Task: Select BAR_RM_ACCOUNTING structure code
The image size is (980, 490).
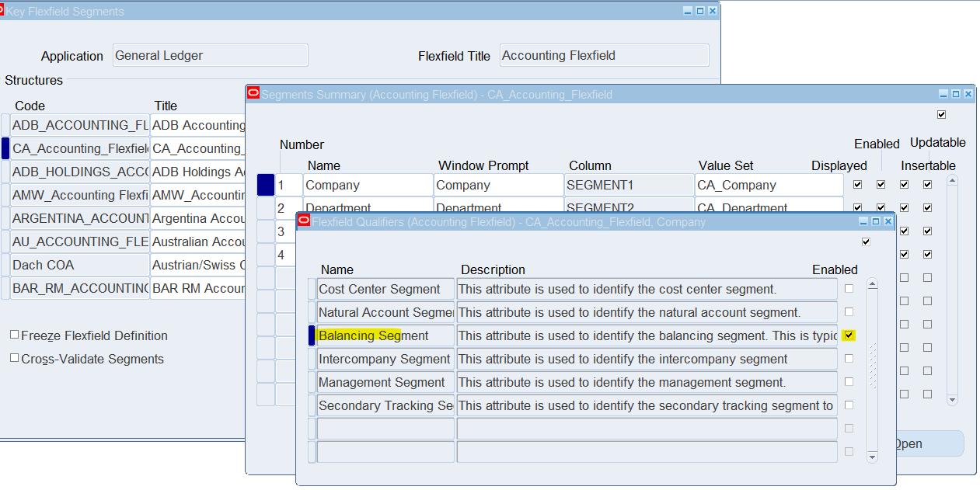Action: [80, 288]
